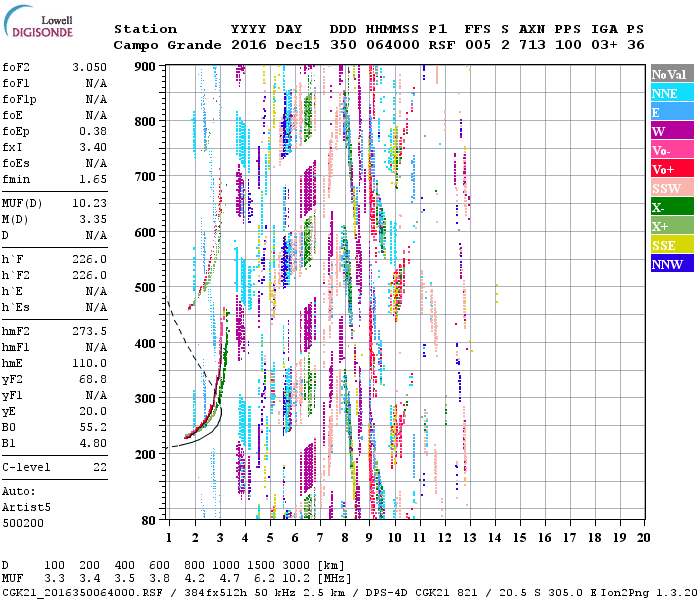
Task: Select the SSE yellow legend swatch
Action: [x=672, y=245]
